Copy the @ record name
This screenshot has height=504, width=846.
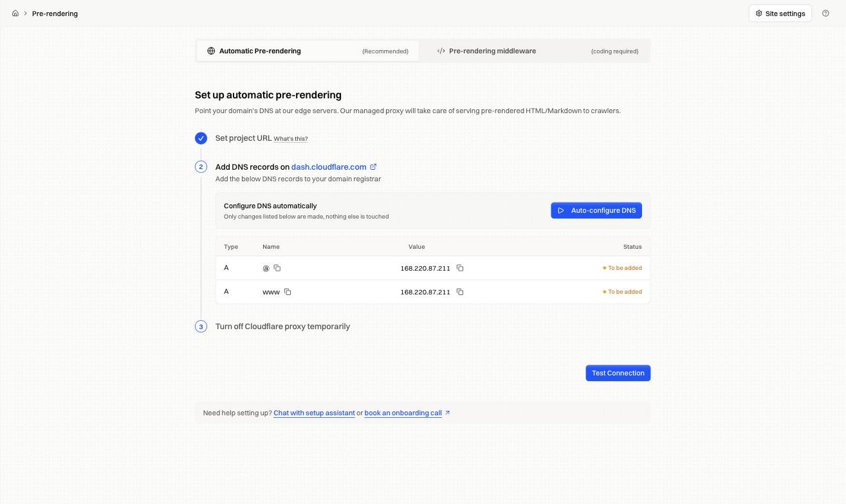(x=277, y=268)
